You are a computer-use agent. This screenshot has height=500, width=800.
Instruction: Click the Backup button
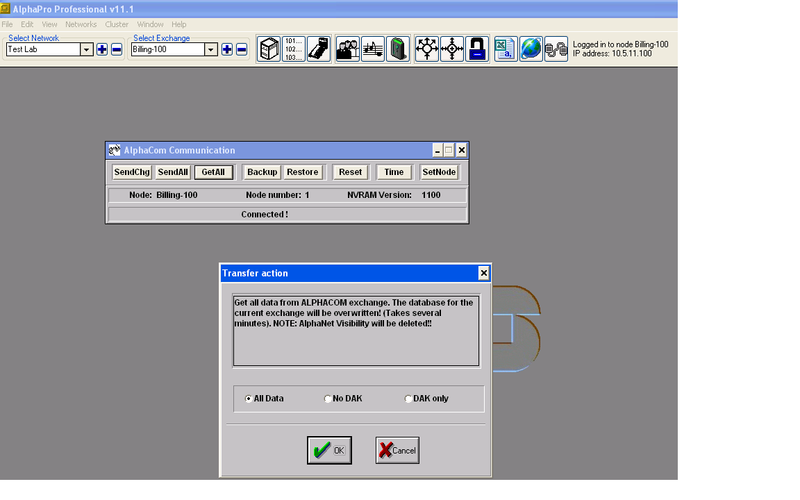click(x=262, y=172)
